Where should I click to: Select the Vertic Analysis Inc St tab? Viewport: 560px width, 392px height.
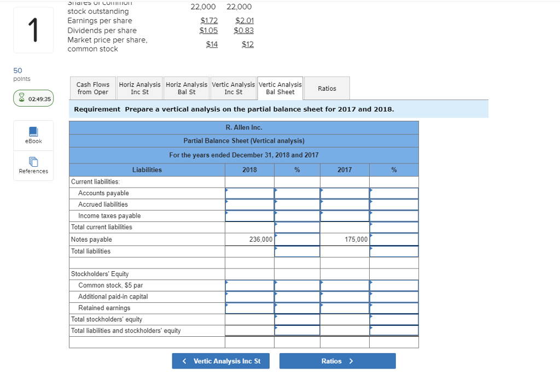233,88
